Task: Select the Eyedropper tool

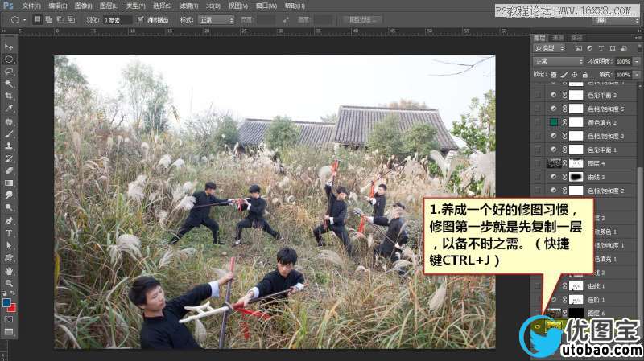Action: click(x=9, y=109)
